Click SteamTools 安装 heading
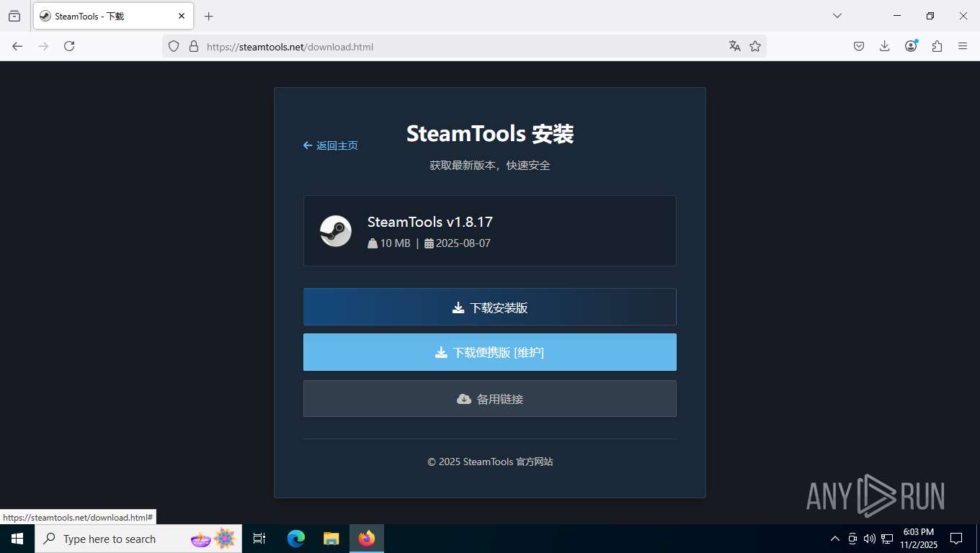Image resolution: width=980 pixels, height=553 pixels. point(490,134)
